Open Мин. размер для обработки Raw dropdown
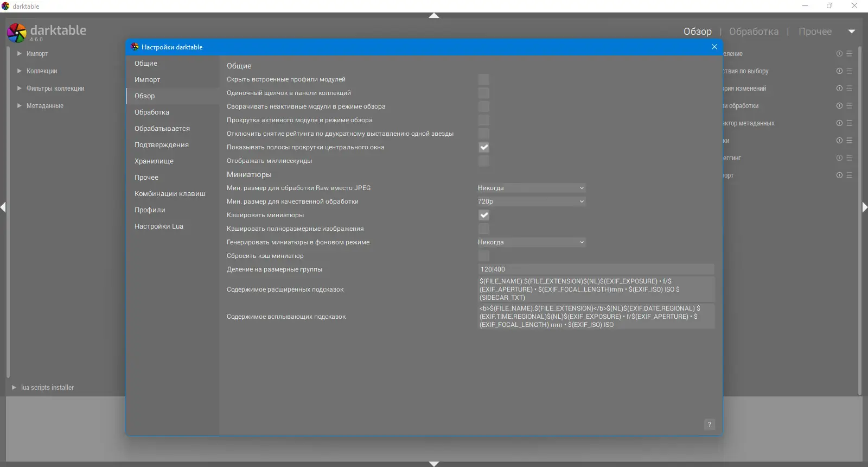The image size is (868, 467). 531,188
